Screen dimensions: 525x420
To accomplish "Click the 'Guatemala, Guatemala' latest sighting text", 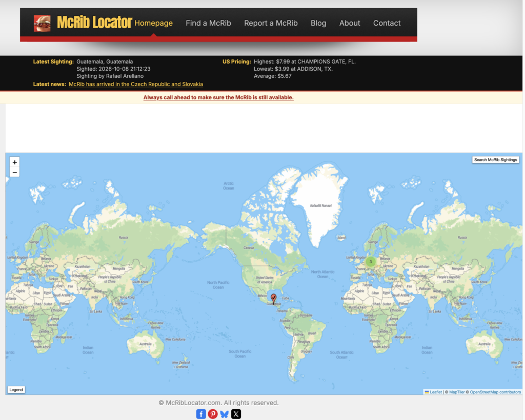I will click(105, 61).
